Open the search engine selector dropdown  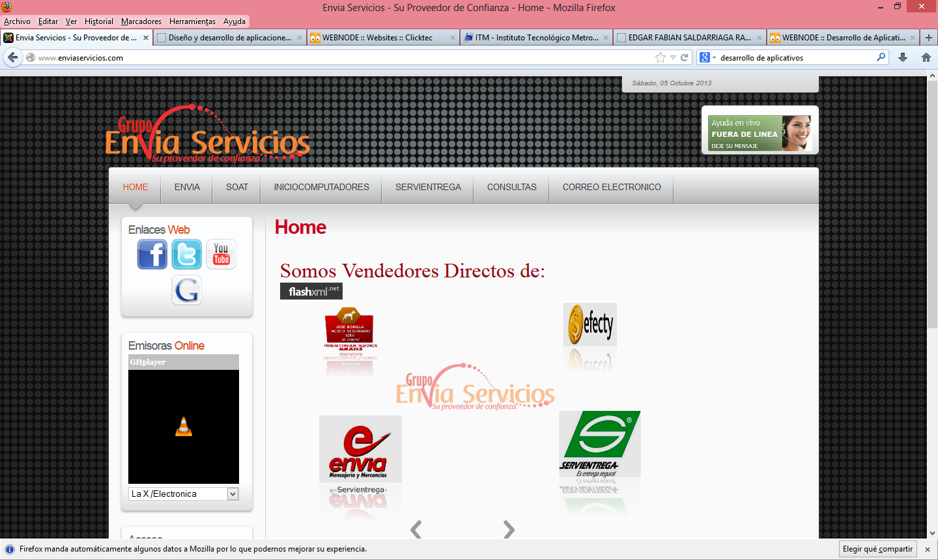[707, 57]
